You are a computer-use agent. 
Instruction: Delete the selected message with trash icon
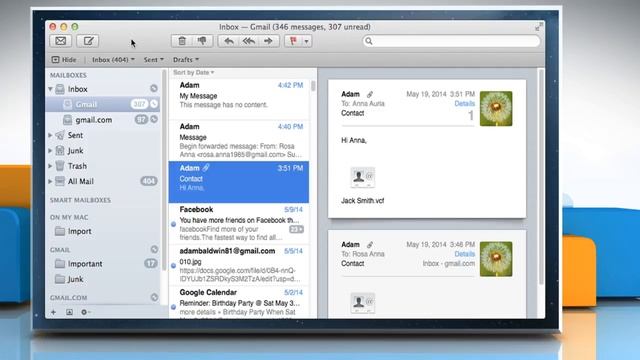(x=182, y=41)
